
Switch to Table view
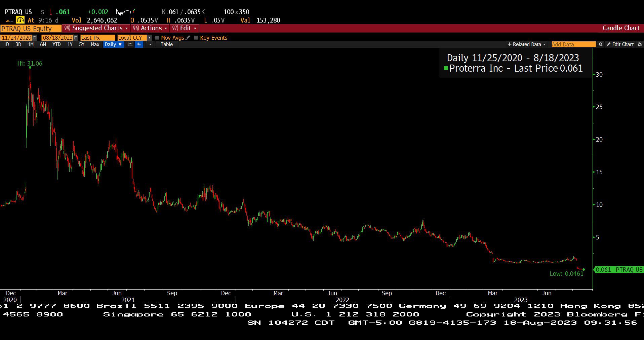167,44
